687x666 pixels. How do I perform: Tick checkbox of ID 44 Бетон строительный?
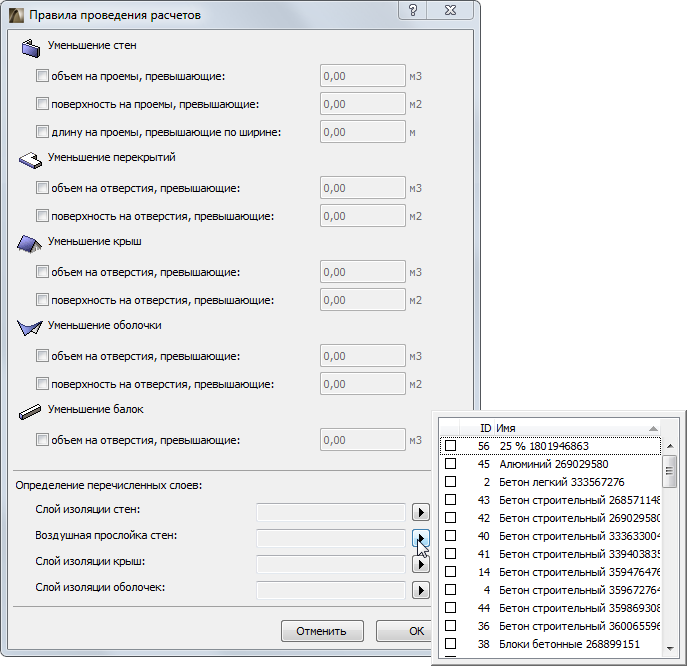click(450, 608)
